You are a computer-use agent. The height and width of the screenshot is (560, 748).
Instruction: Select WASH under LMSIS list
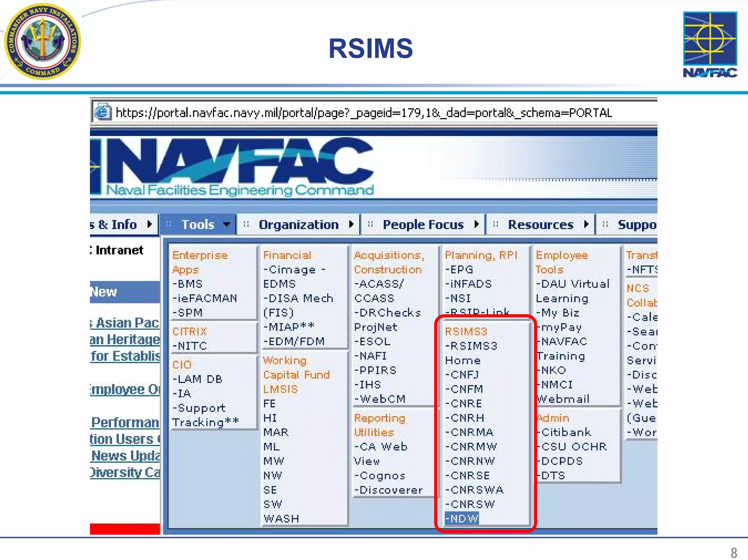[281, 519]
